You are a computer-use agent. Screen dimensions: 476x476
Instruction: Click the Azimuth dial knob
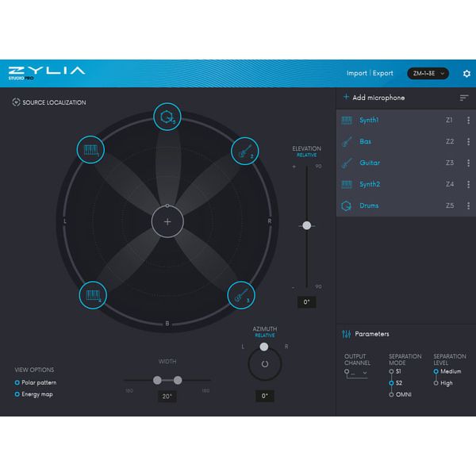[264, 347]
